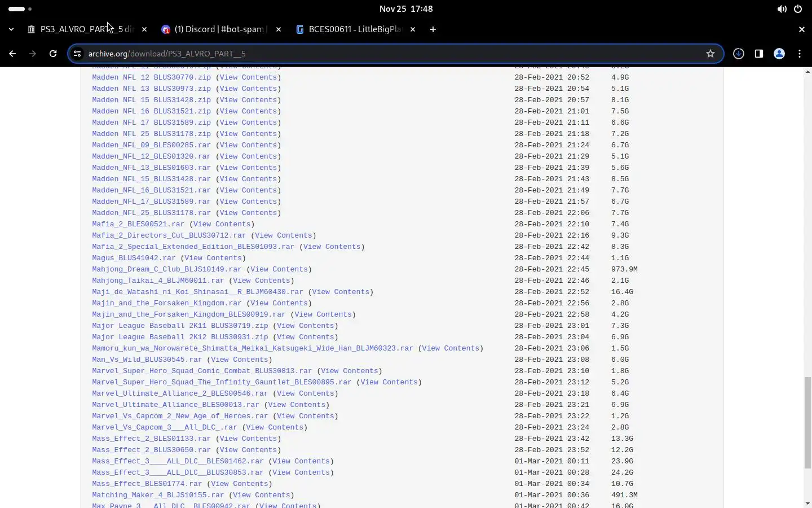Open Madden_NFL_25_BLUS31178.rar link
Image resolution: width=812 pixels, height=508 pixels.
point(151,213)
